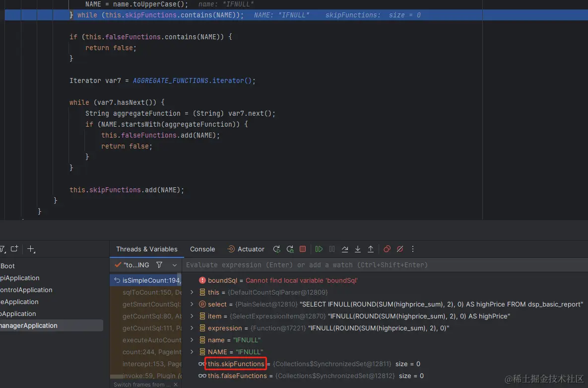Select the sqlToCount:150 stack frame

tap(146, 292)
